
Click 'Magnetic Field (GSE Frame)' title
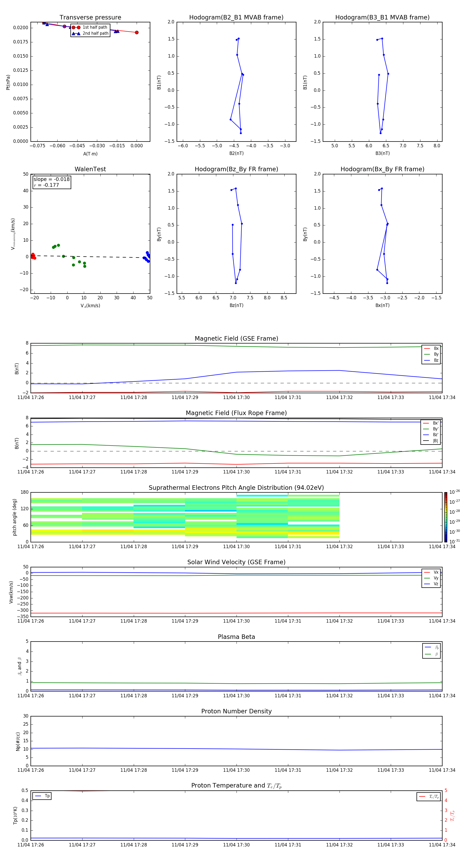click(236, 339)
